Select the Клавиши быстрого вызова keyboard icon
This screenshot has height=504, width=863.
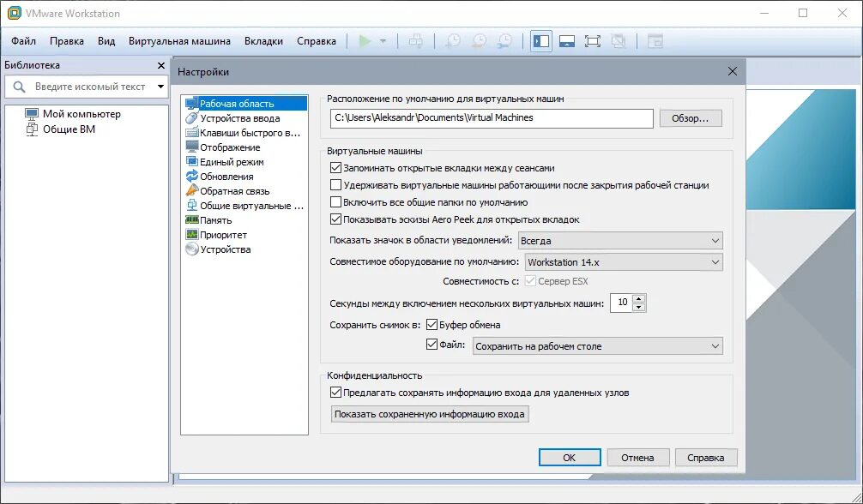click(x=191, y=133)
